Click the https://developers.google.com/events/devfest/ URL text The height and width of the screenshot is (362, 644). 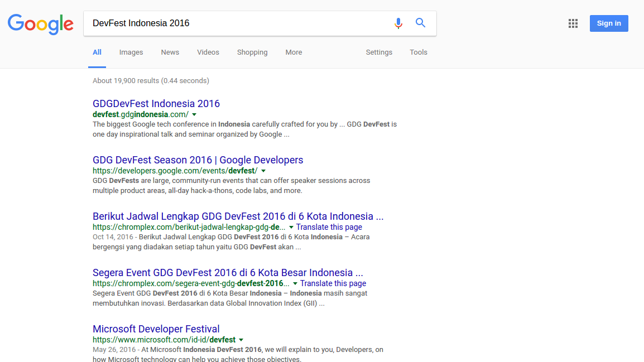click(x=175, y=171)
